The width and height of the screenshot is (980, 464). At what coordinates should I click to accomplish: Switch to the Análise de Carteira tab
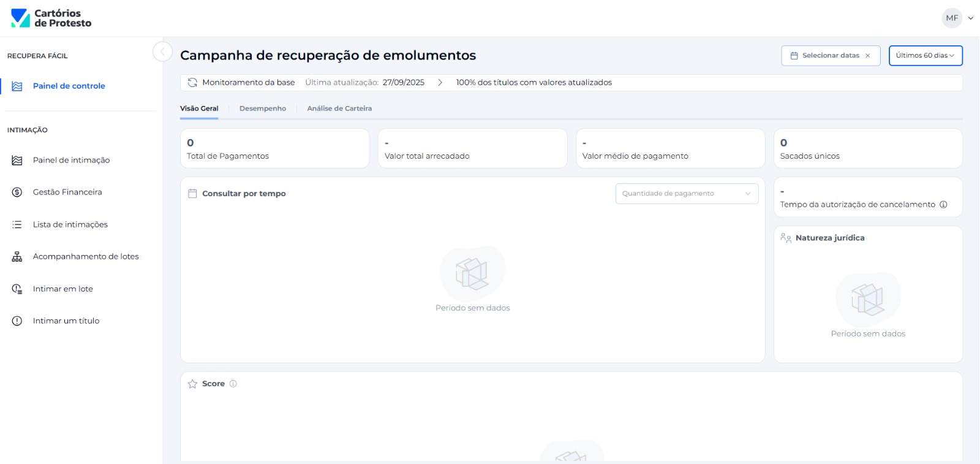coord(339,108)
